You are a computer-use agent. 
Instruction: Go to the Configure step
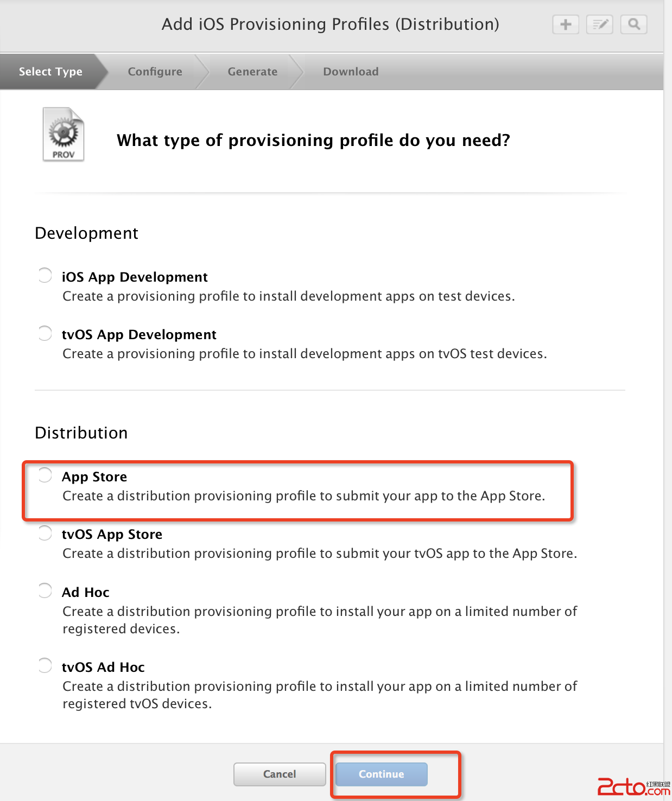point(155,72)
